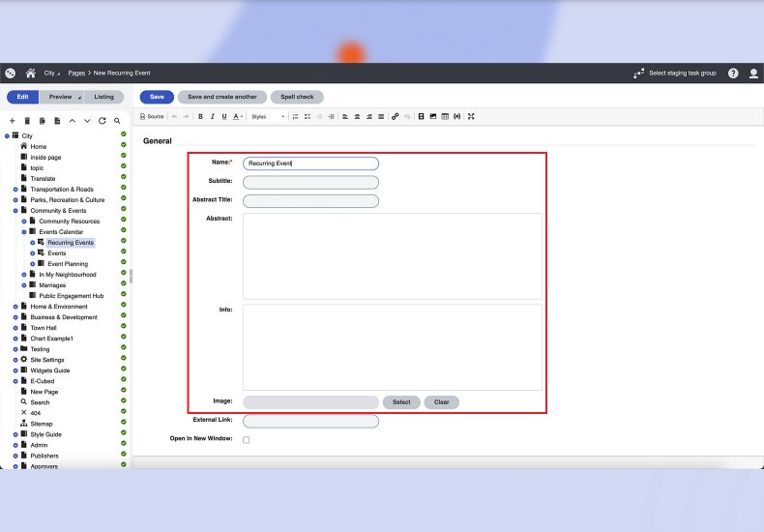Check the Open in New Window checkbox
Viewport: 764px width, 532px height.
pyautogui.click(x=246, y=439)
